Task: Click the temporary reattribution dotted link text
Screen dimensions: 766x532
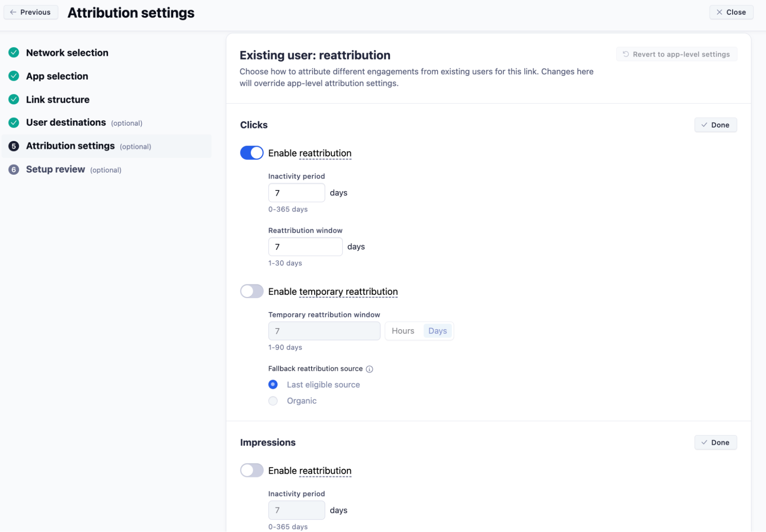Action: (x=348, y=292)
